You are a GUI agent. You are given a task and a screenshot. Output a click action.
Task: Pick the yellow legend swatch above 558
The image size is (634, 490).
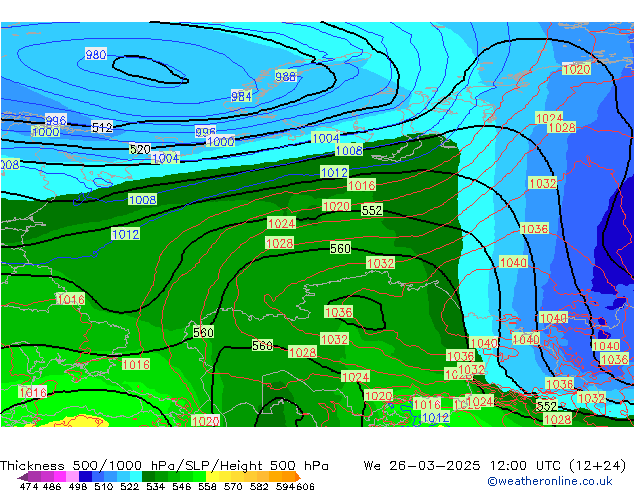[212, 477]
